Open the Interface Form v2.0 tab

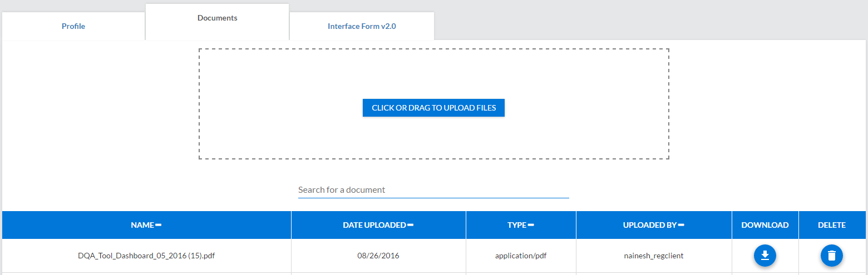coord(362,26)
